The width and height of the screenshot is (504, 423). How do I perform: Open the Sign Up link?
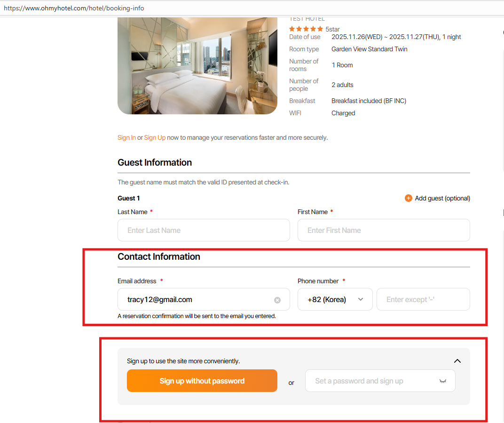coord(155,137)
